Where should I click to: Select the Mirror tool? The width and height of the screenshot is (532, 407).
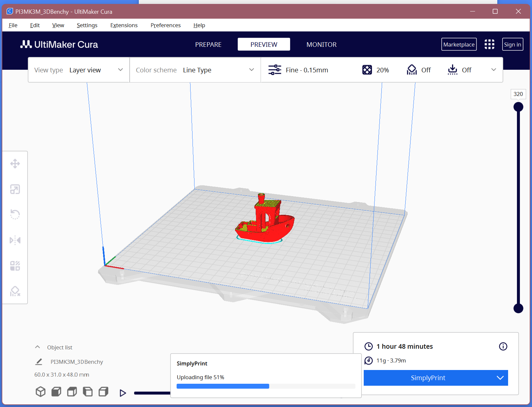tap(15, 240)
